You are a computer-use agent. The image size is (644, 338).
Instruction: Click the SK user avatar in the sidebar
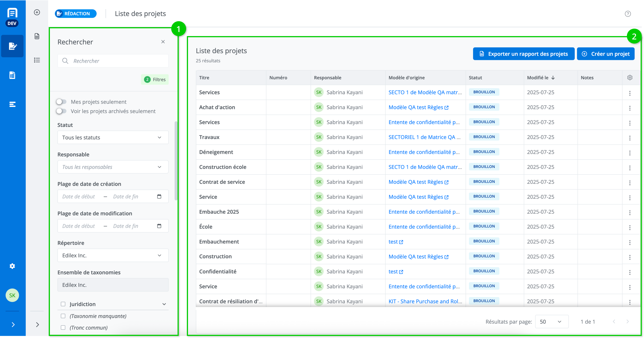[12, 295]
